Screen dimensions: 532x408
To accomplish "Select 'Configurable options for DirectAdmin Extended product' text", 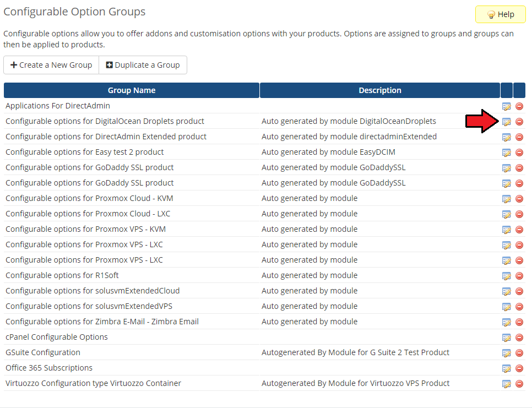I will [x=106, y=137].
